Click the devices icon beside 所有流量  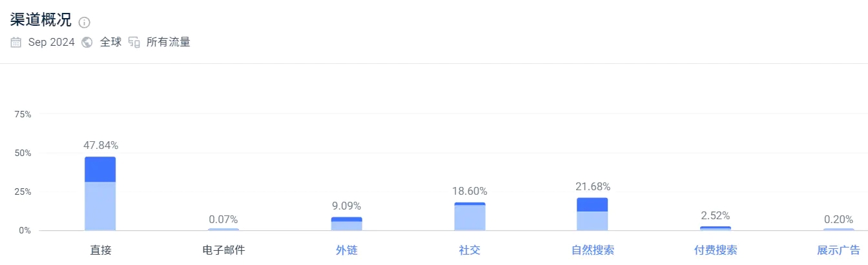tap(134, 43)
